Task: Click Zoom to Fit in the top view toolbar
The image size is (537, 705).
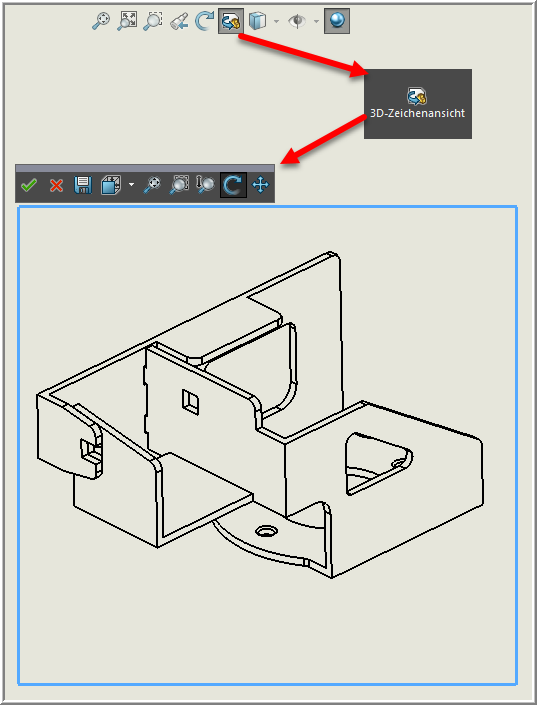Action: tap(101, 21)
